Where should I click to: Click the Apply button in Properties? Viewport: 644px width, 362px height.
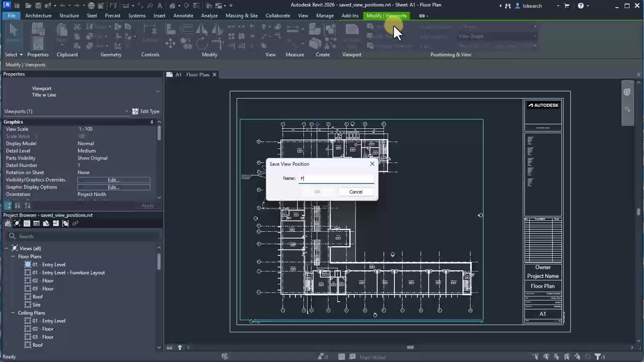(147, 206)
